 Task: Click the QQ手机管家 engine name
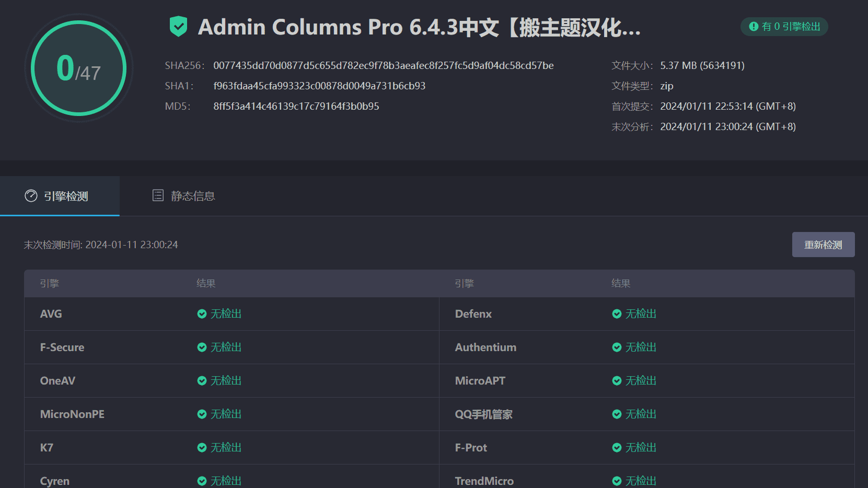pos(484,414)
